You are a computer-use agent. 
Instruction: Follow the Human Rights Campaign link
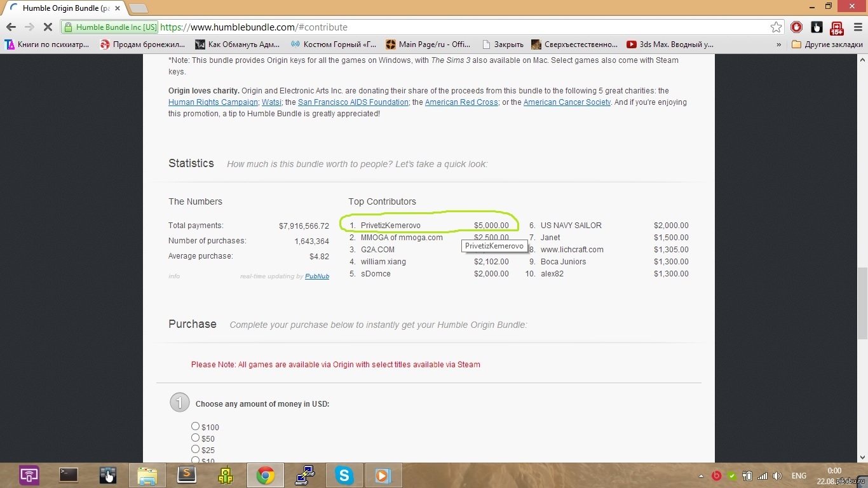213,102
